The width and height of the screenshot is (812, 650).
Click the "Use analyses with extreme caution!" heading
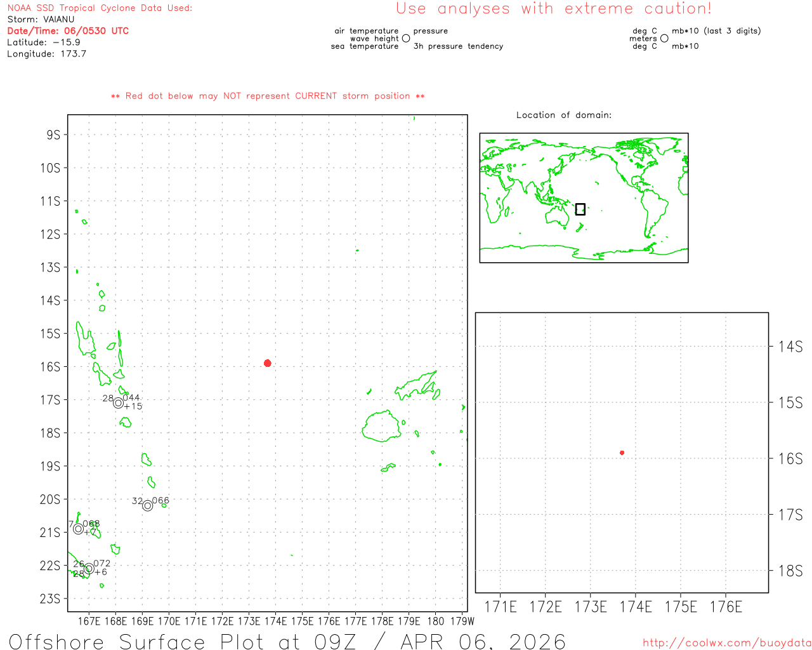coord(553,9)
